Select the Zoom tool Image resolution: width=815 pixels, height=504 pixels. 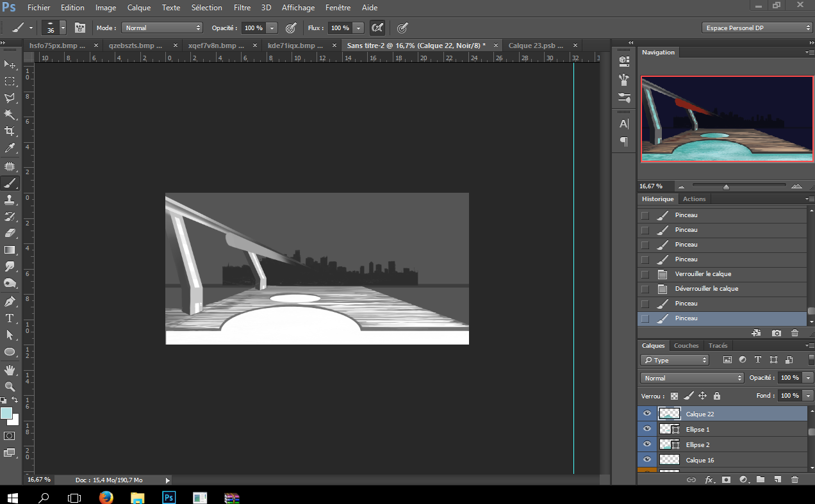tap(10, 387)
